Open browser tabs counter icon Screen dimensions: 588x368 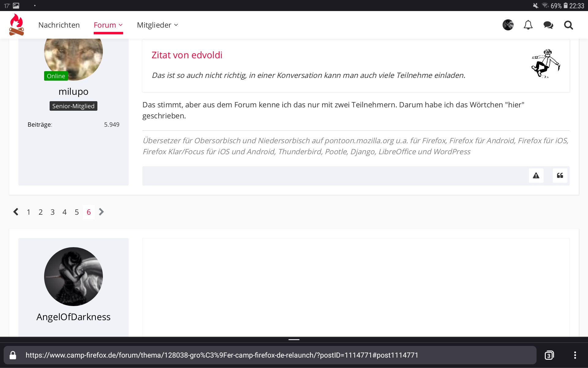coord(549,355)
